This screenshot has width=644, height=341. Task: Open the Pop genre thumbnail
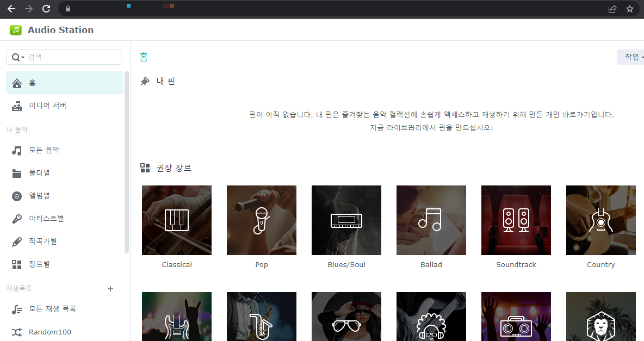tap(262, 220)
